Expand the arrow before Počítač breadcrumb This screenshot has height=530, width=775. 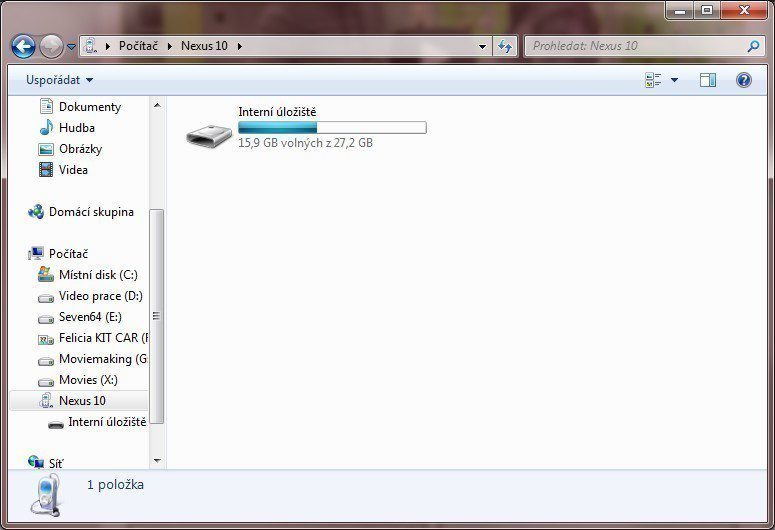click(108, 46)
